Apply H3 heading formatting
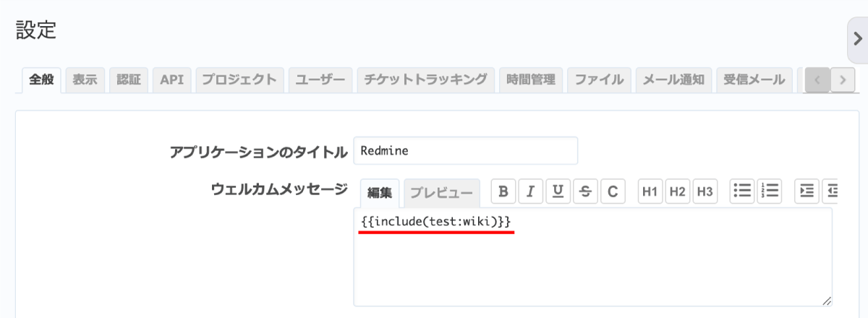This screenshot has height=318, width=868. point(705,192)
